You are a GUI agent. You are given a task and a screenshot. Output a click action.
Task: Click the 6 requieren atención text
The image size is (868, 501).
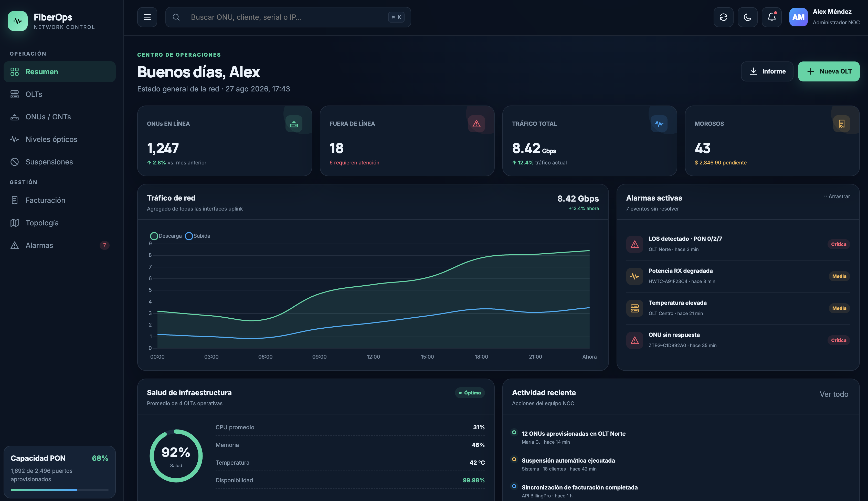point(354,163)
